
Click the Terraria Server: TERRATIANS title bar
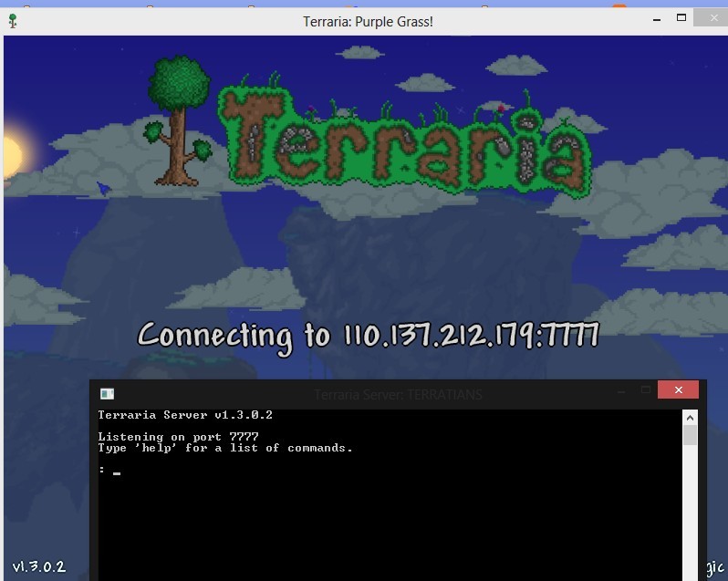[x=398, y=394]
